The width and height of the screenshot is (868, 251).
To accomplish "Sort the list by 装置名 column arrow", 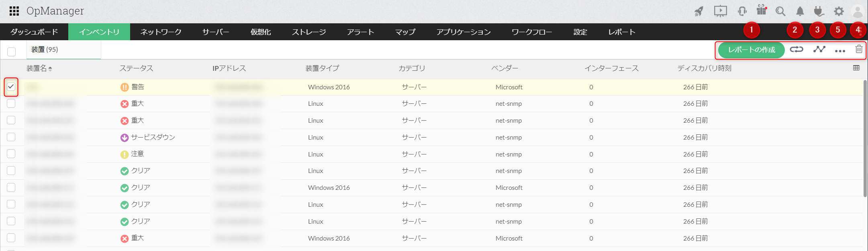I will [x=50, y=69].
